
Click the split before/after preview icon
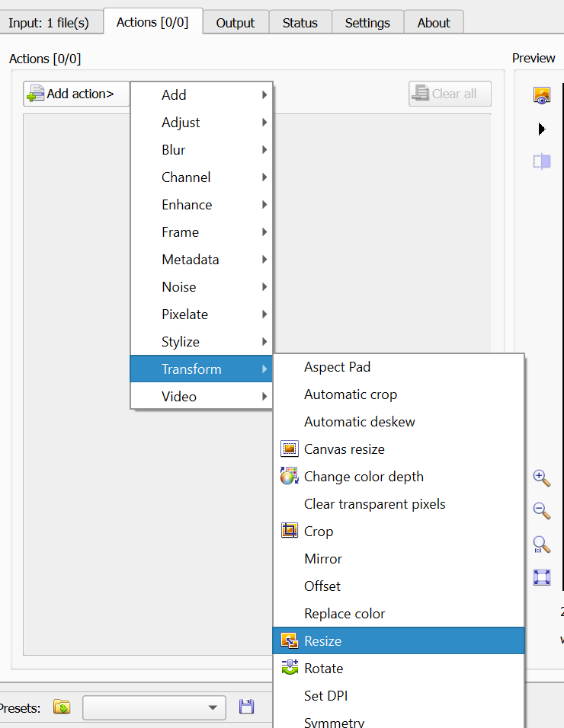tap(542, 161)
